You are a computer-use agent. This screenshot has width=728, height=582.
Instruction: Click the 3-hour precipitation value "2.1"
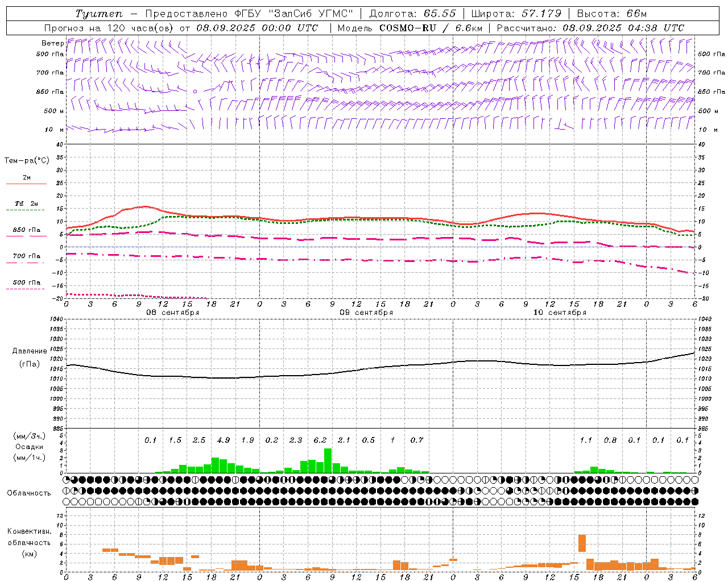[x=344, y=440]
